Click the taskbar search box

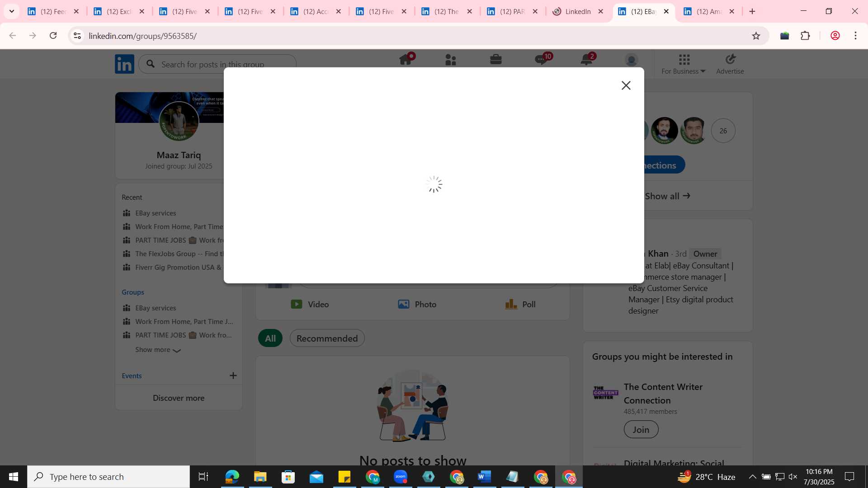[108, 477]
